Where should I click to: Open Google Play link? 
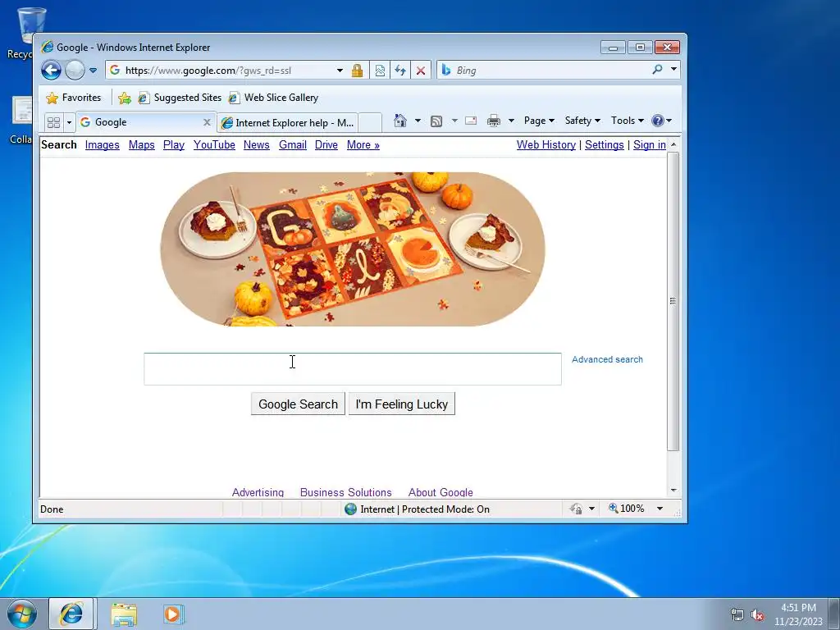click(x=174, y=145)
